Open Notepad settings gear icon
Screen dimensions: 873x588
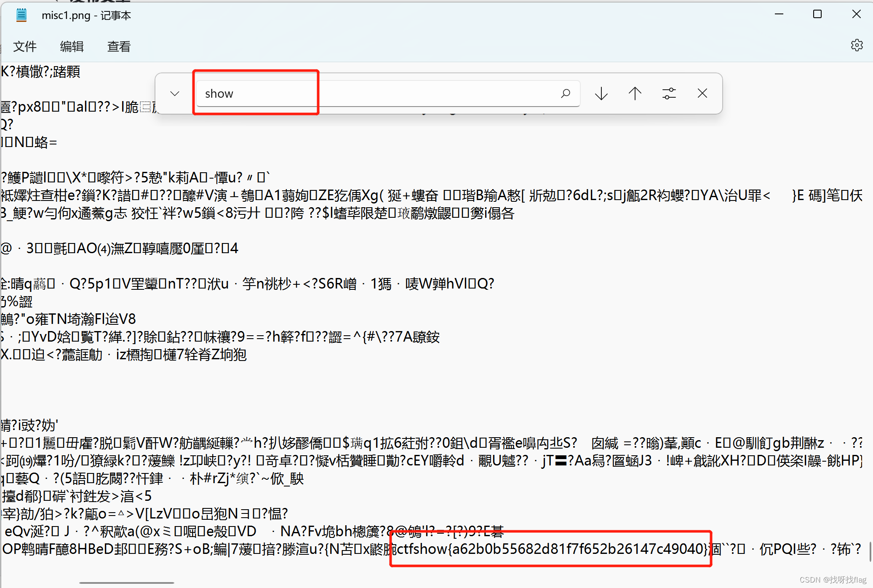click(857, 45)
